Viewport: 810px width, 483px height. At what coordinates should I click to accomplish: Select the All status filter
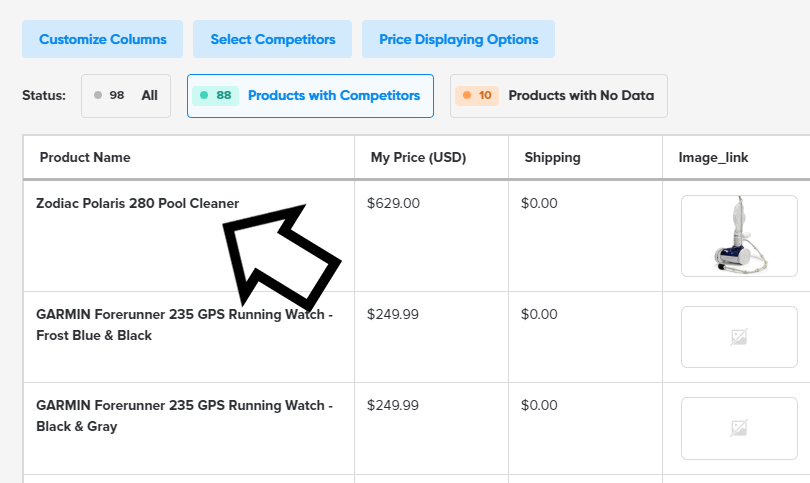tap(126, 96)
